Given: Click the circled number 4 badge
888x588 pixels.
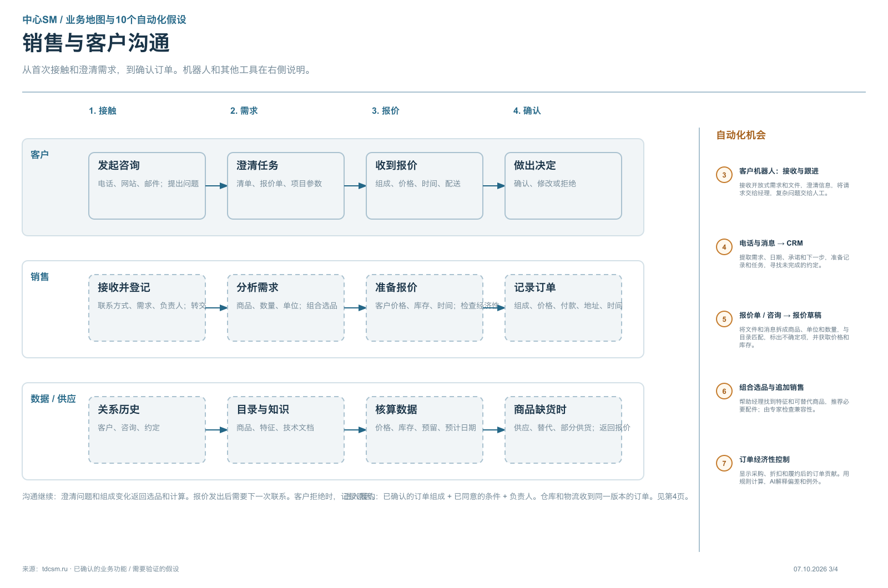Looking at the screenshot, I should (x=724, y=247).
